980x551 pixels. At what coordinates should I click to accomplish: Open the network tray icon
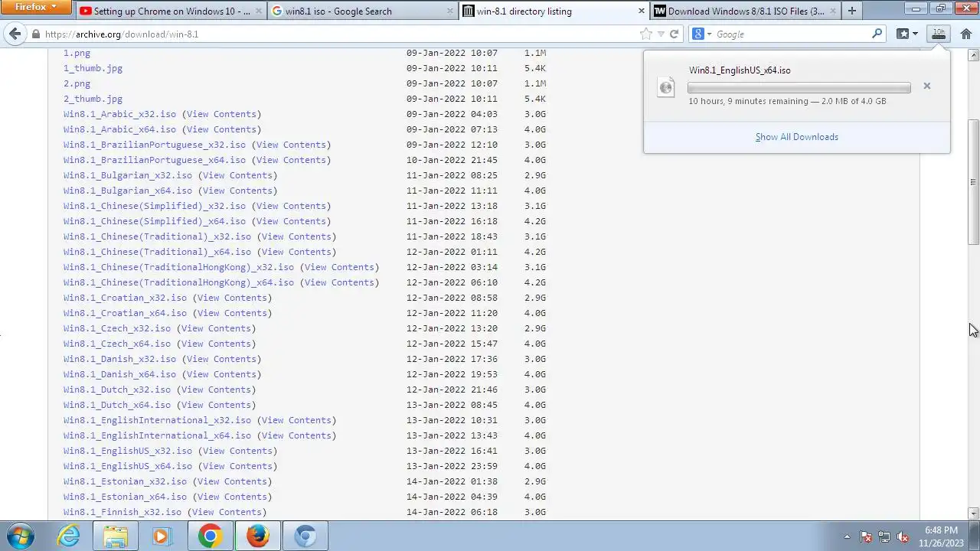[x=884, y=536]
